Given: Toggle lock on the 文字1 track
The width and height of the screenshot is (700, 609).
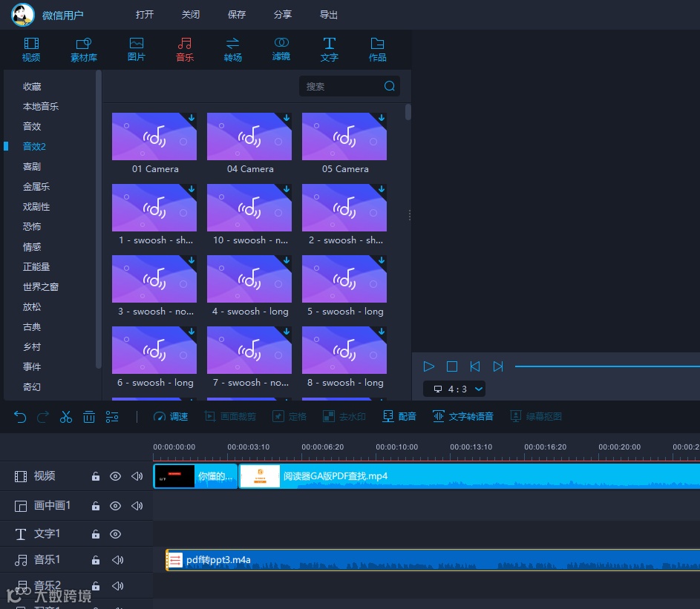Looking at the screenshot, I should (96, 534).
